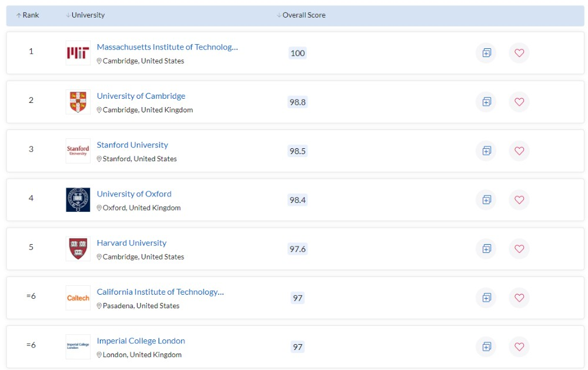The width and height of the screenshot is (588, 370).
Task: Click the rank number 5 cell
Action: coord(31,247)
